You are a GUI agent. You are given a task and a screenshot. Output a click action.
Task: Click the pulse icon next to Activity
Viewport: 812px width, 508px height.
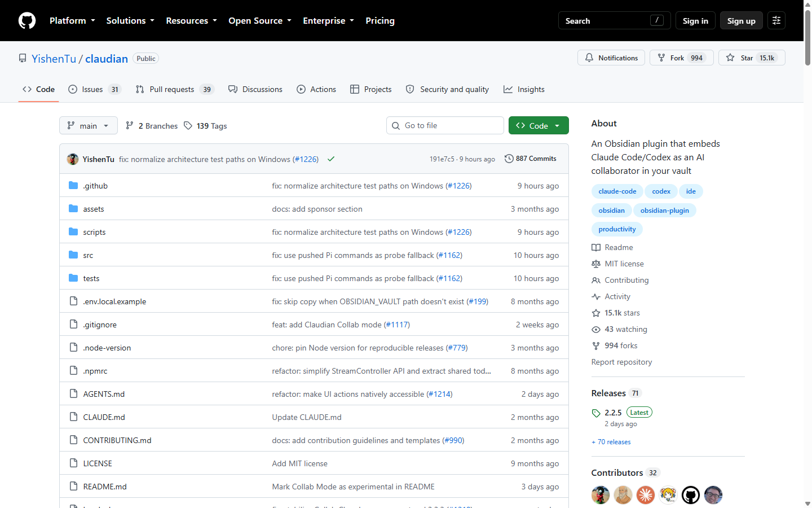coord(596,296)
